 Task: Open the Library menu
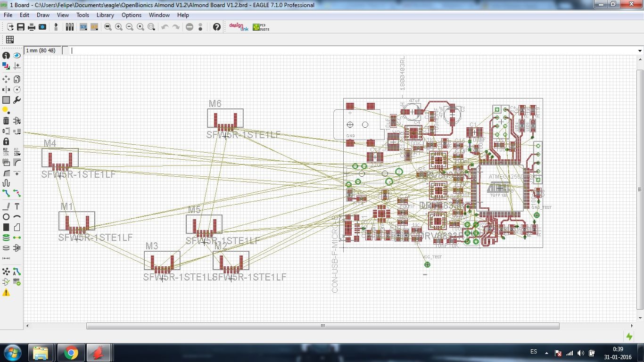pos(105,15)
